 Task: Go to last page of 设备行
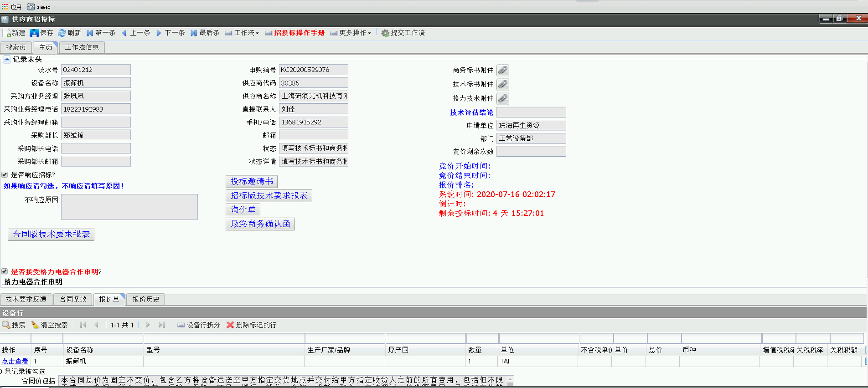[161, 325]
